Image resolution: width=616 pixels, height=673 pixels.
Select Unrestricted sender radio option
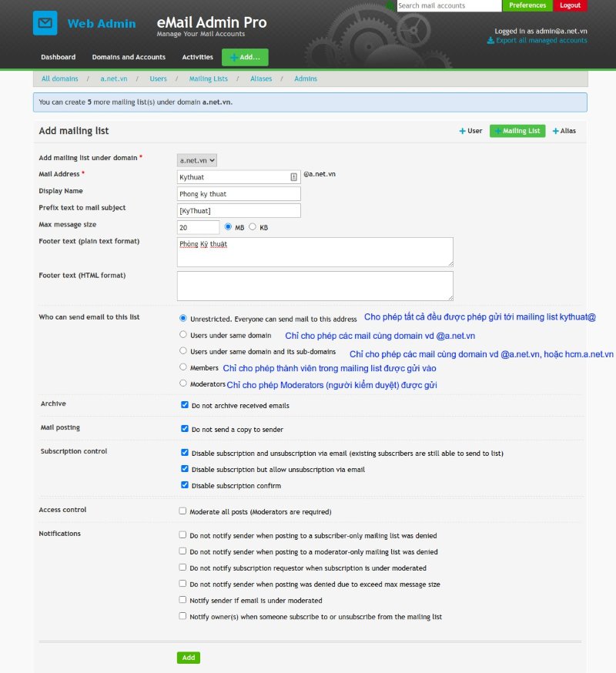pos(182,318)
